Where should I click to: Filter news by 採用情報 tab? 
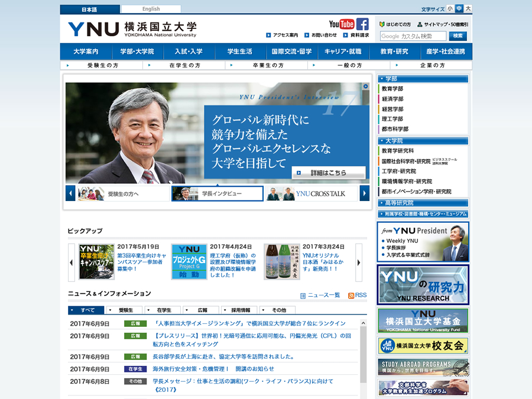pyautogui.click(x=240, y=310)
